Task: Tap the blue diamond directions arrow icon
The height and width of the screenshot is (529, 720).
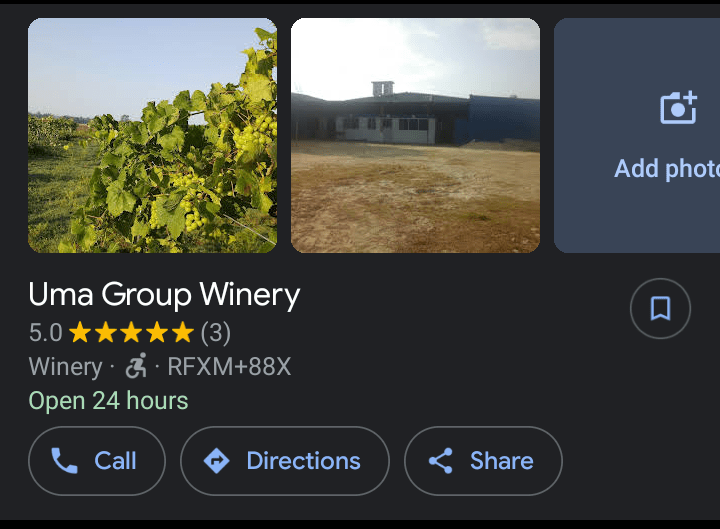Action: click(x=217, y=461)
